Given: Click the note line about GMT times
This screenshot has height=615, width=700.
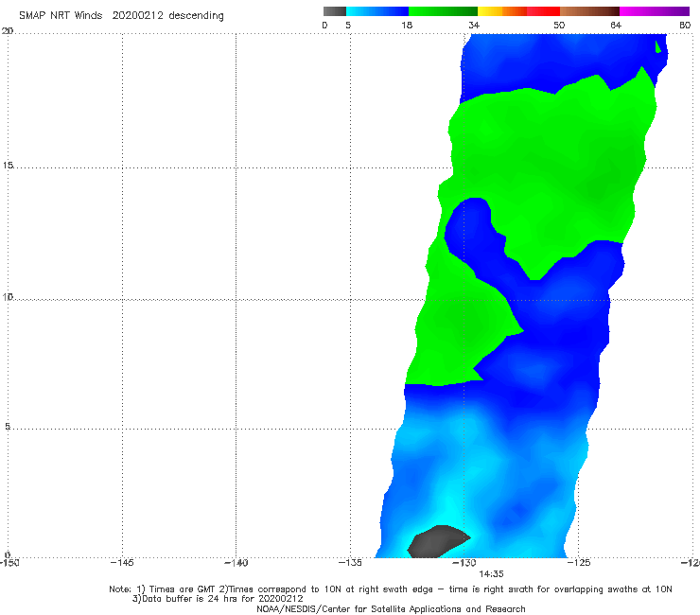Looking at the screenshot, I should pos(391,589).
